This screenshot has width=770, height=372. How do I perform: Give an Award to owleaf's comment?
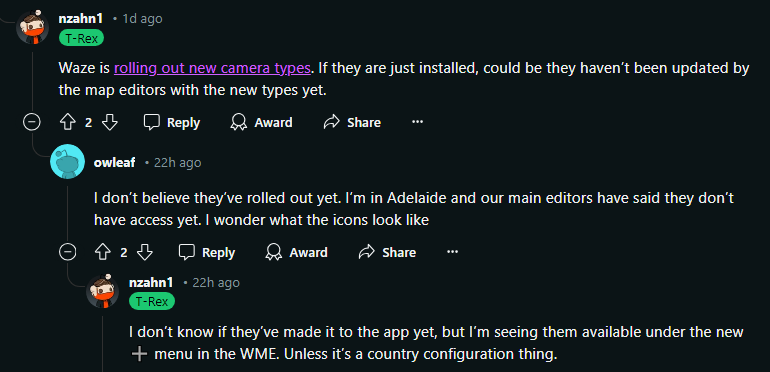pos(297,252)
